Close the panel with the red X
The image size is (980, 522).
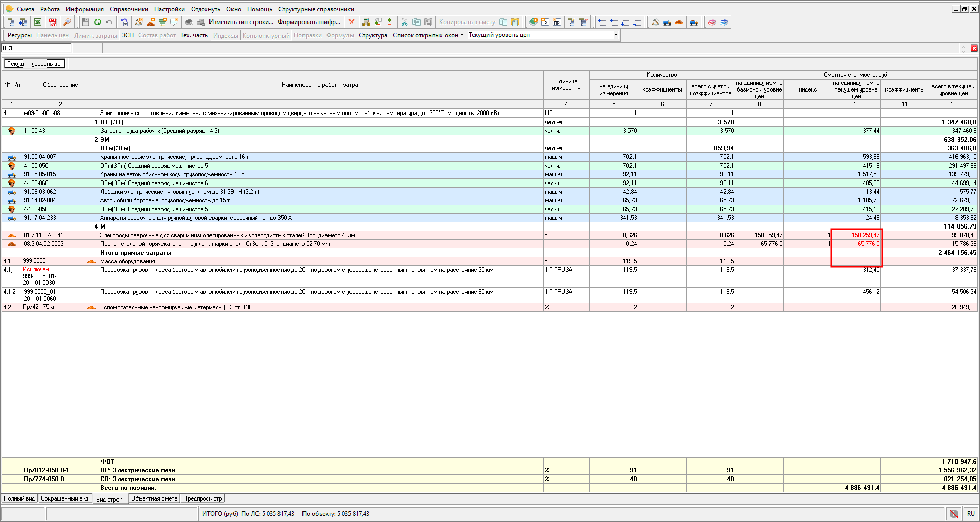pyautogui.click(x=974, y=48)
